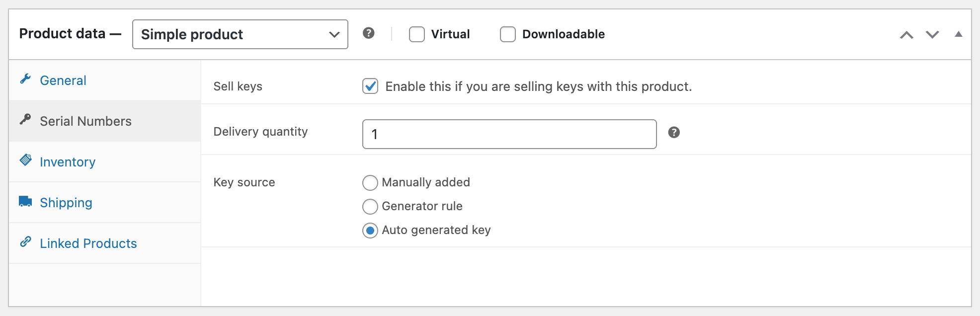Image resolution: width=980 pixels, height=316 pixels.
Task: Click the Auto generated key radio button
Action: (370, 231)
